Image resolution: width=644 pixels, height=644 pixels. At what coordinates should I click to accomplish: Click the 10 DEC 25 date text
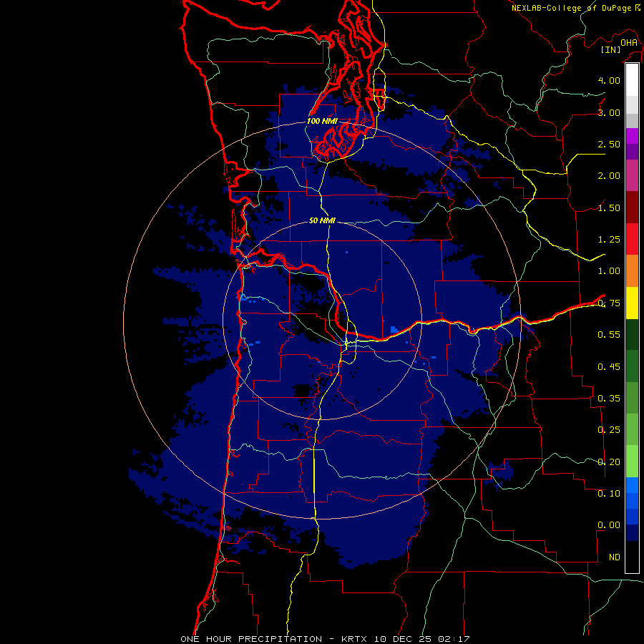(404, 639)
